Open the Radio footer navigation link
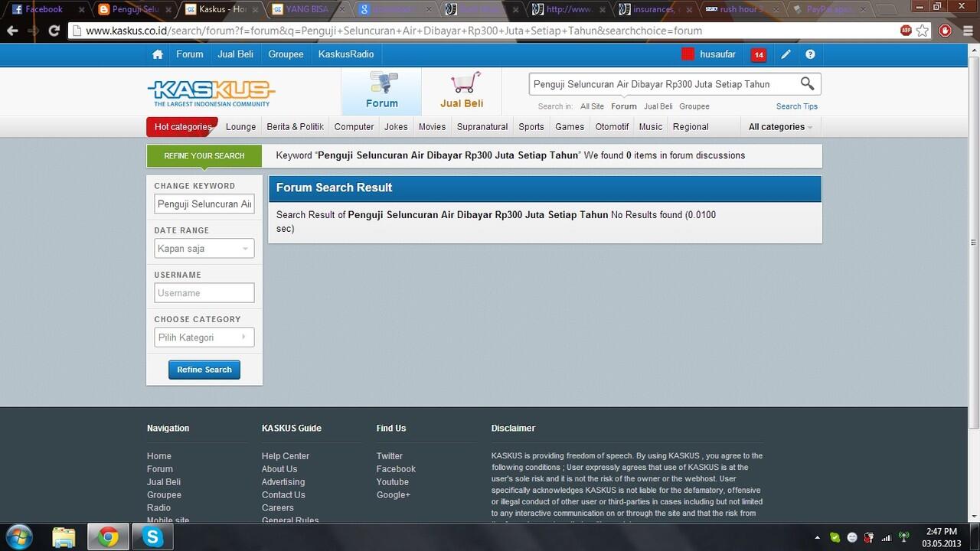Viewport: 980px width, 551px height. [159, 508]
